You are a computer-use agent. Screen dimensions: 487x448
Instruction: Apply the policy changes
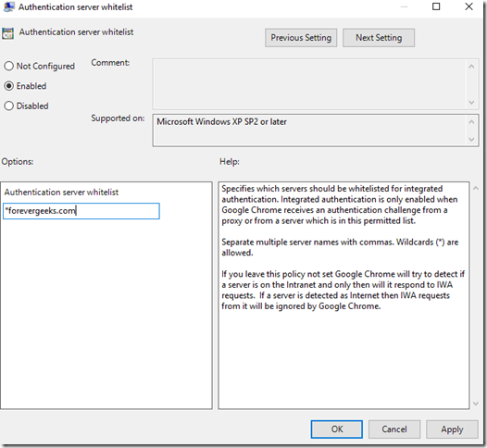click(452, 429)
